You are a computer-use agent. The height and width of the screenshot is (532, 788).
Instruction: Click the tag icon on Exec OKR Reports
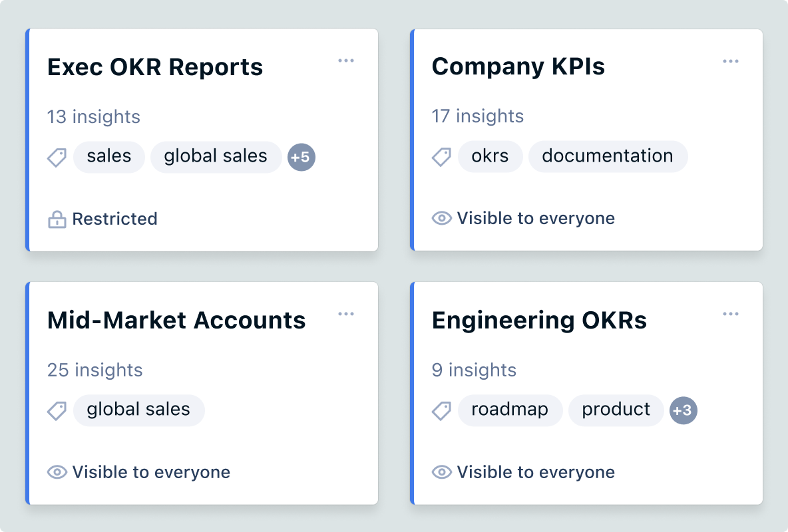pyautogui.click(x=57, y=158)
